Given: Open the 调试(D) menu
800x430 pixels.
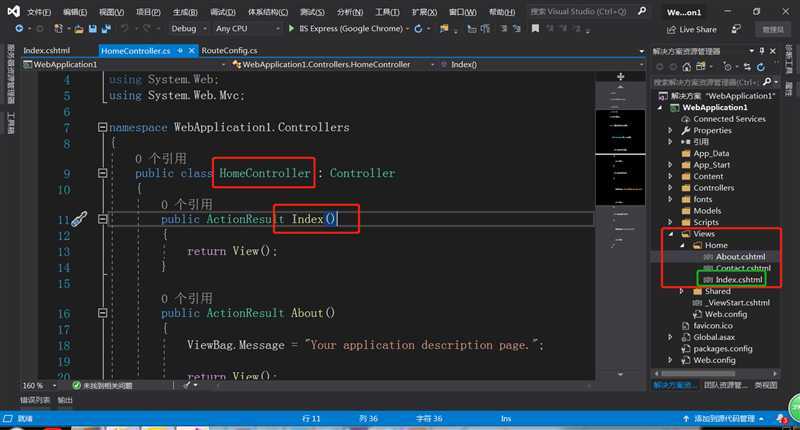Looking at the screenshot, I should click(222, 12).
